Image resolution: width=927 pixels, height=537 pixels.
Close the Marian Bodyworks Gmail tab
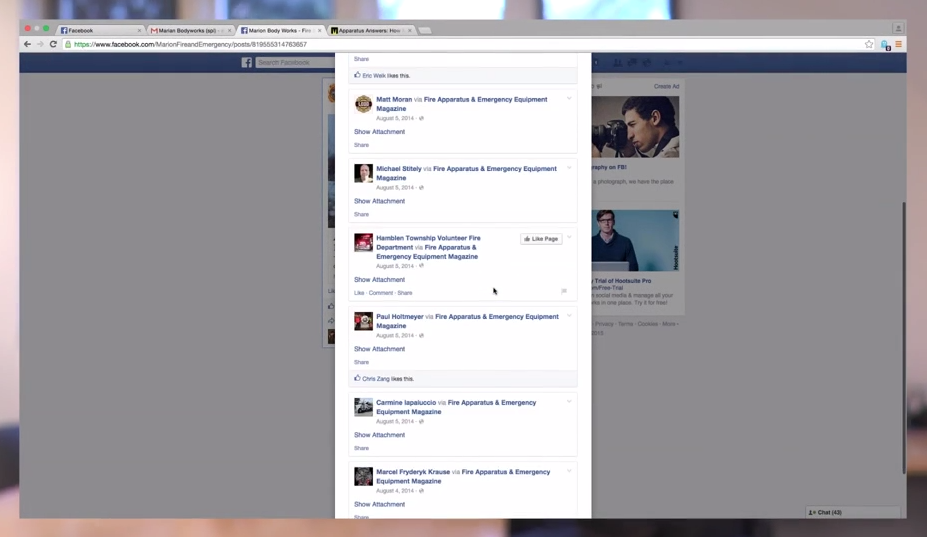[x=229, y=30]
